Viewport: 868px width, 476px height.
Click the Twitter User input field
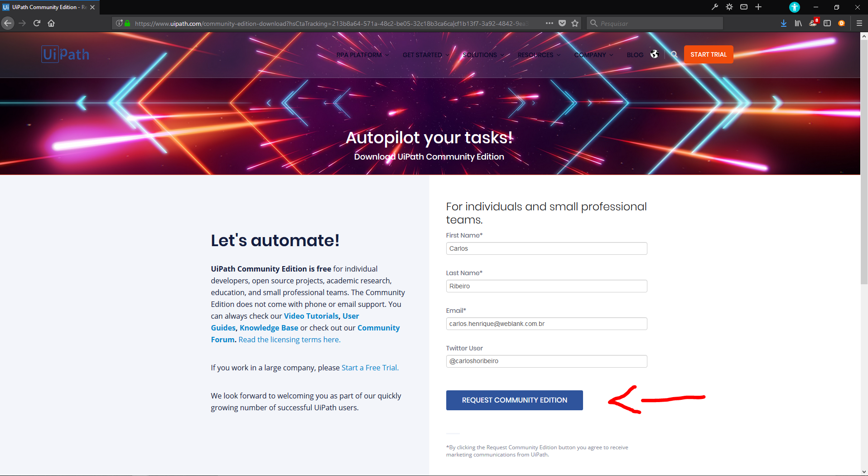pos(546,361)
